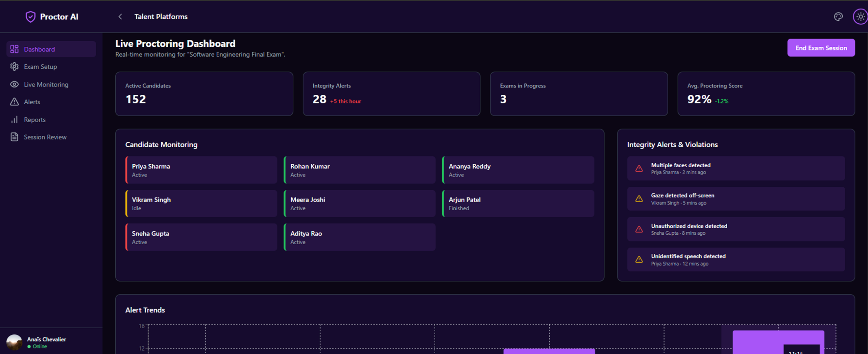Image resolution: width=868 pixels, height=354 pixels.
Task: Open the Reports menu item
Action: click(35, 120)
